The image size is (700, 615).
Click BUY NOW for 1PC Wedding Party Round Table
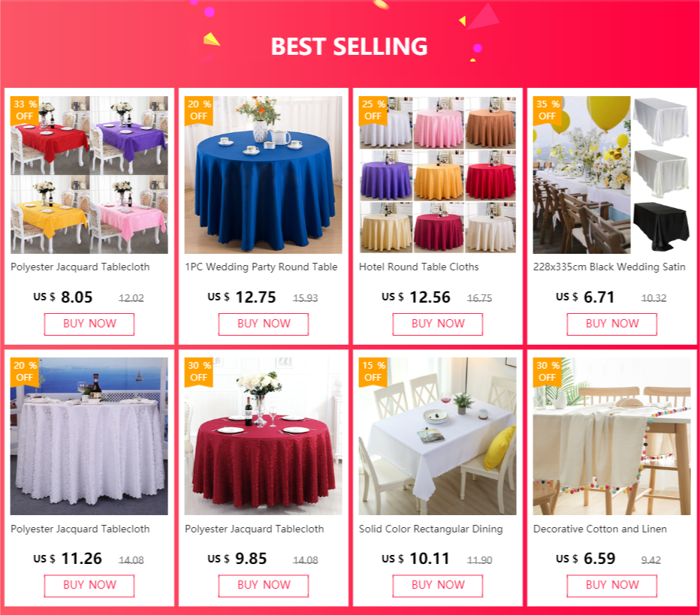pyautogui.click(x=264, y=324)
